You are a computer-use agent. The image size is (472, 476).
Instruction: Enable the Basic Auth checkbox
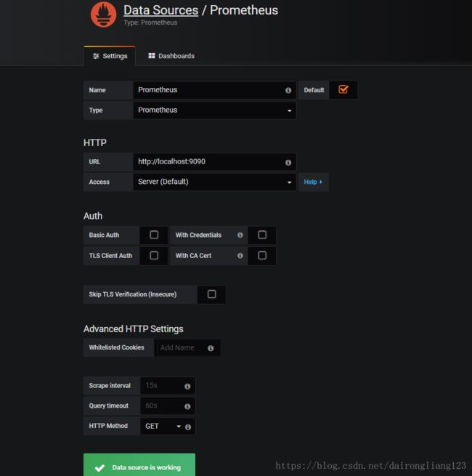click(x=154, y=235)
